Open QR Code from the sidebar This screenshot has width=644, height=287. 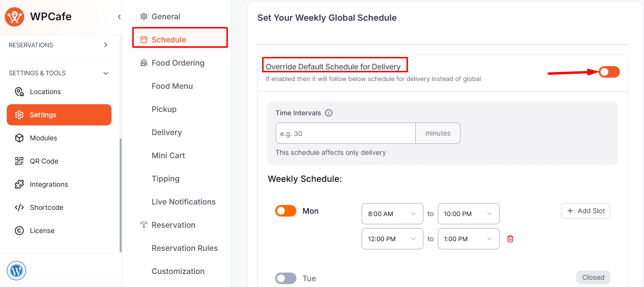43,161
